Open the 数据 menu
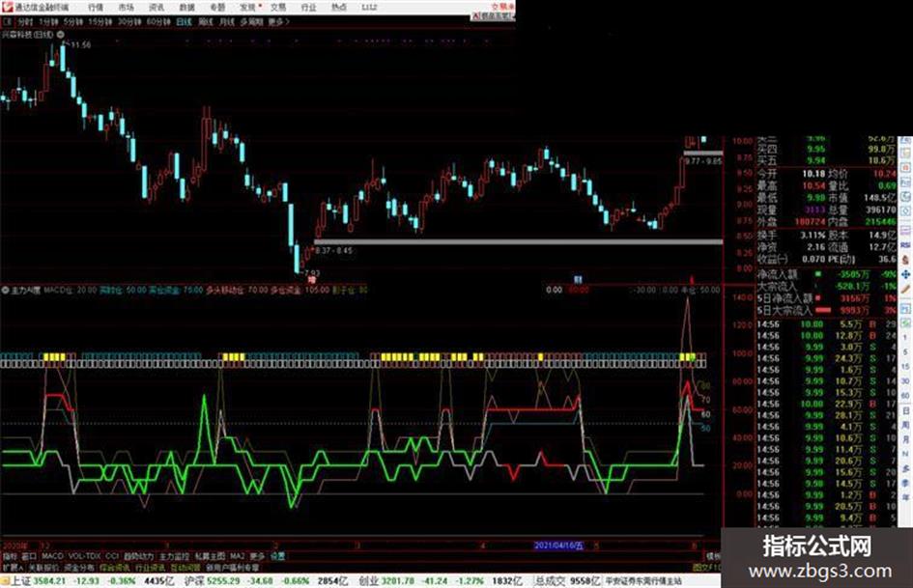Image resolution: width=913 pixels, height=588 pixels. click(186, 7)
